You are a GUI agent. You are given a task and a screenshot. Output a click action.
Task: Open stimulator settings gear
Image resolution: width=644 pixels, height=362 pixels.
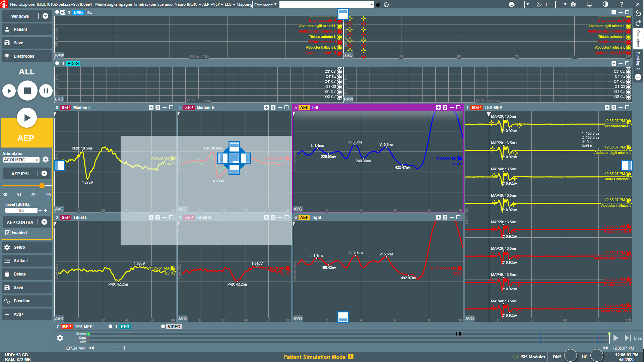(46, 160)
